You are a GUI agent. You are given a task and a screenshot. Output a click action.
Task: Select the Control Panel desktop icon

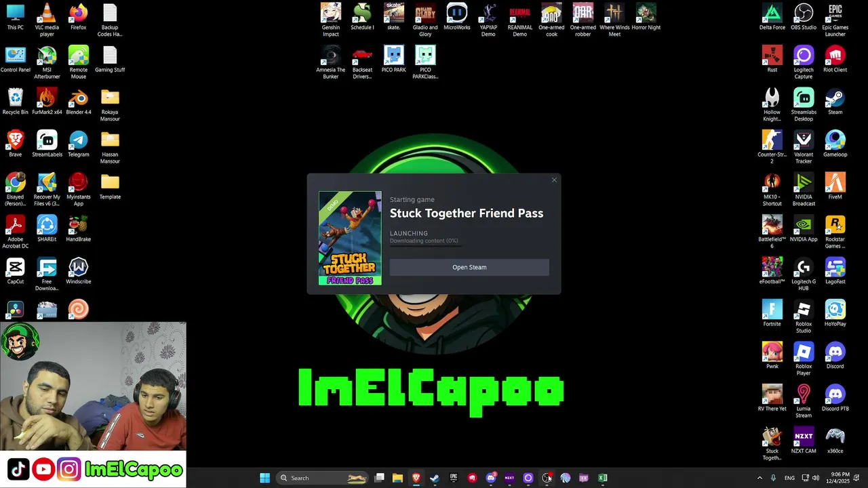point(15,59)
